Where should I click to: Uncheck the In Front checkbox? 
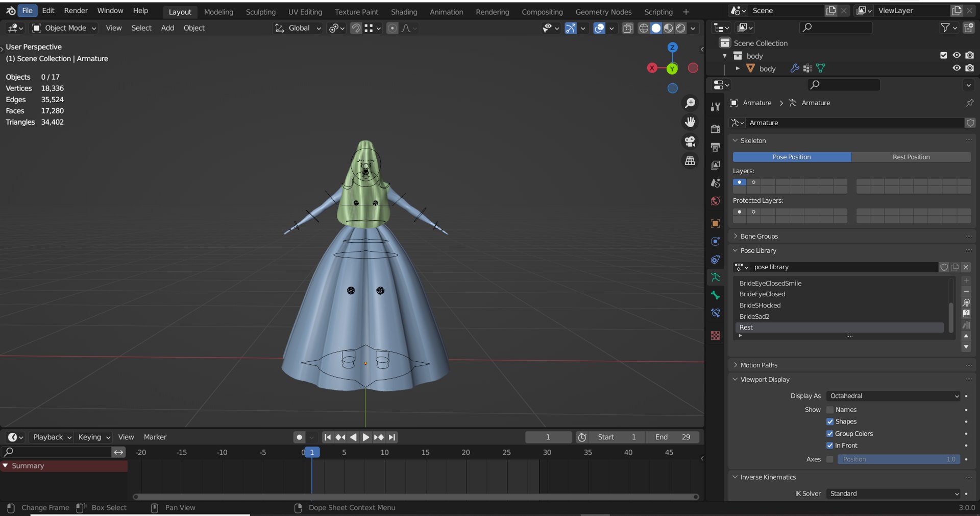(830, 445)
